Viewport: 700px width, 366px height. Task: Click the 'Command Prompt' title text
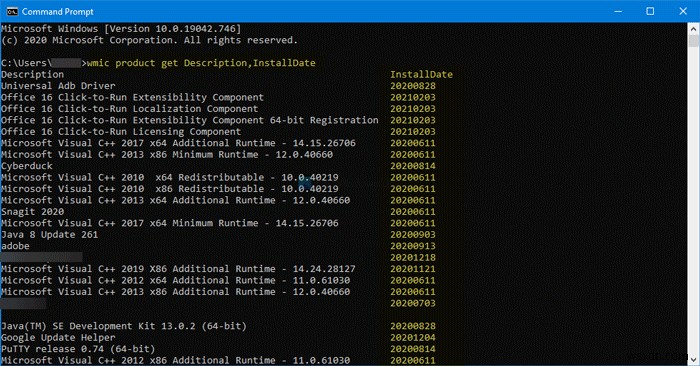58,12
